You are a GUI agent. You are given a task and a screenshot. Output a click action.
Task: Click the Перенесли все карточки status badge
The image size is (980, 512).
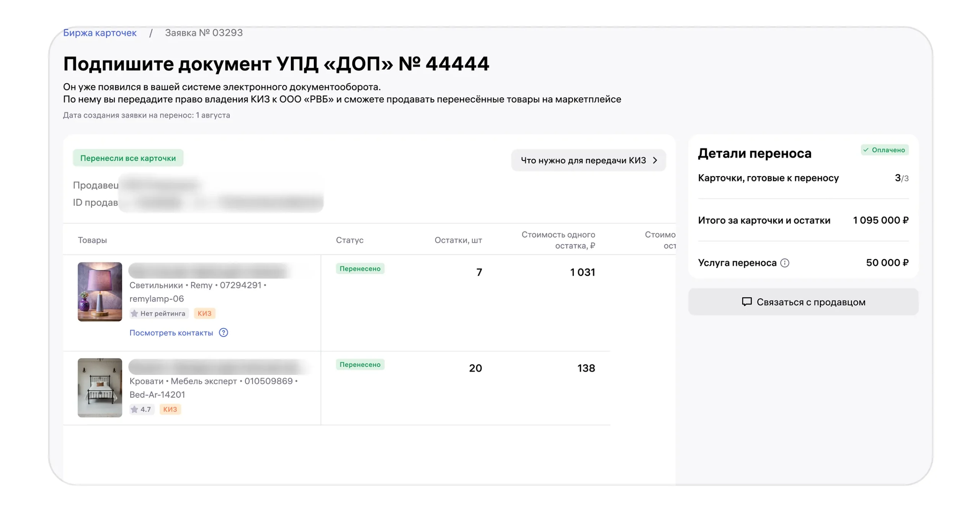coord(128,158)
